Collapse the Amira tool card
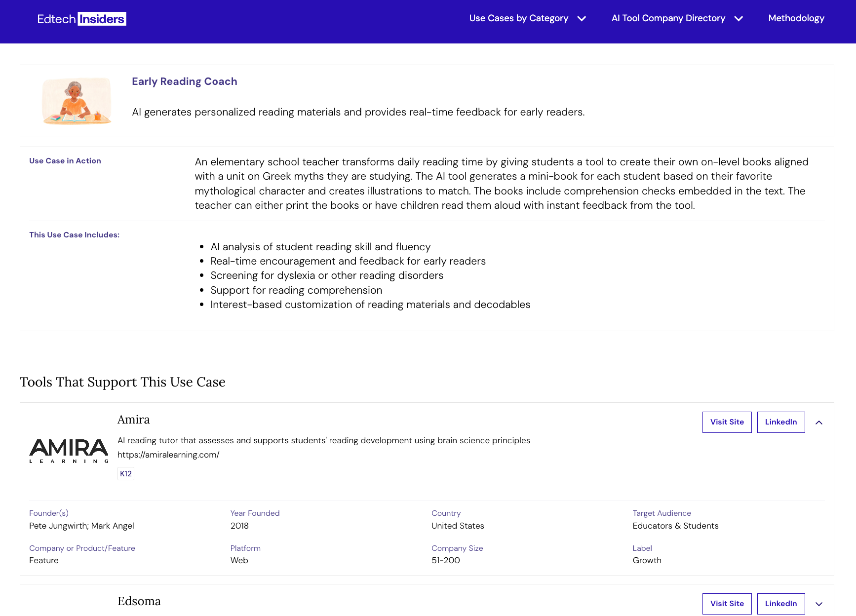 point(819,422)
